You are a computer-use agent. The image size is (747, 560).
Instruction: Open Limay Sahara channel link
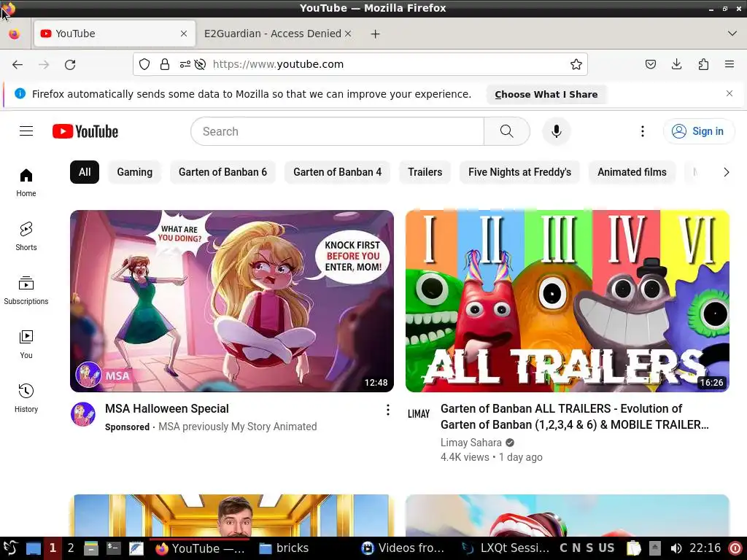pyautogui.click(x=471, y=443)
